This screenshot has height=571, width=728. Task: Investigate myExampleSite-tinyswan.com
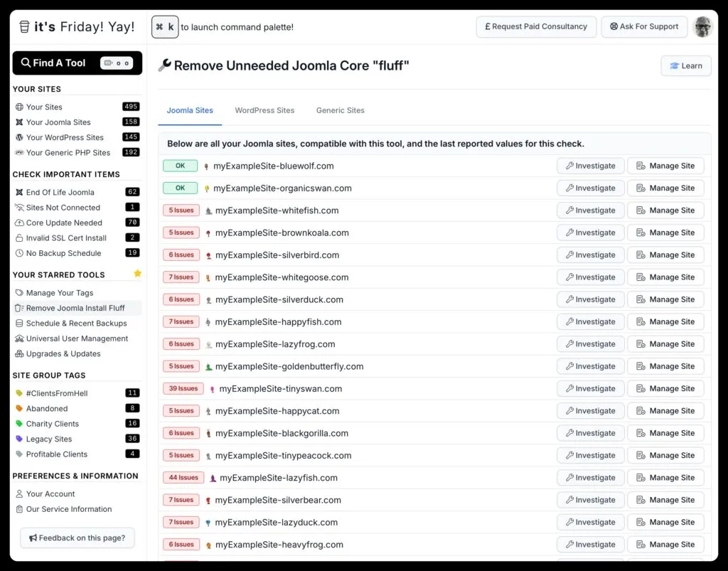pyautogui.click(x=590, y=388)
